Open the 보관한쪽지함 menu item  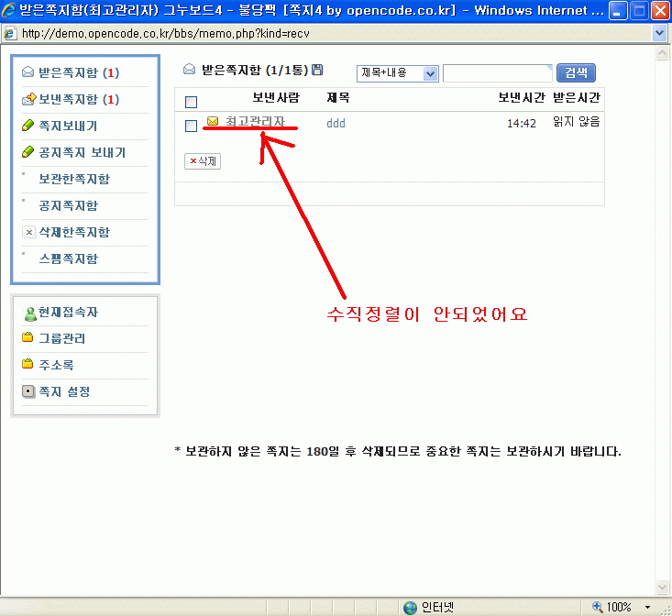(x=73, y=179)
